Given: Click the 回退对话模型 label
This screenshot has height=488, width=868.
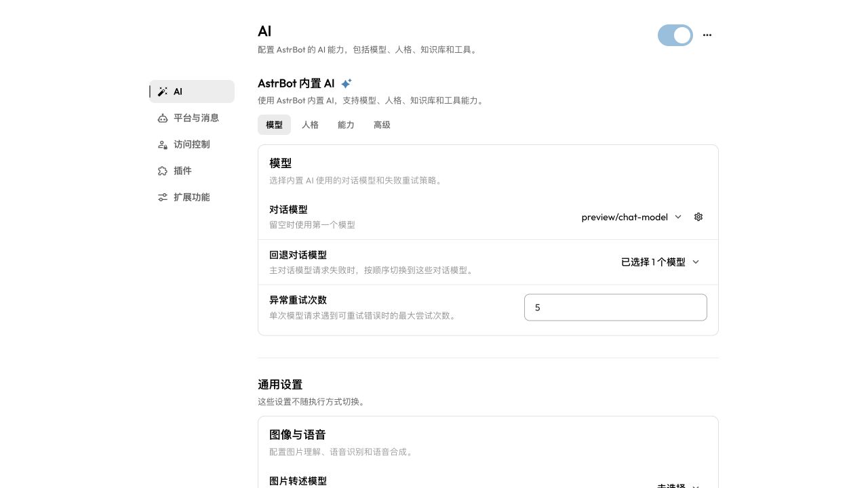Looking at the screenshot, I should click(x=298, y=255).
